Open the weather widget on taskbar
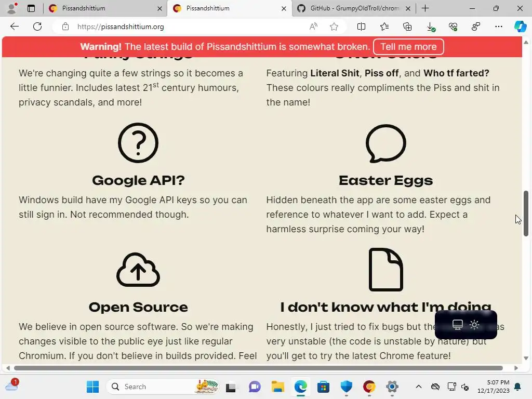 (12, 386)
